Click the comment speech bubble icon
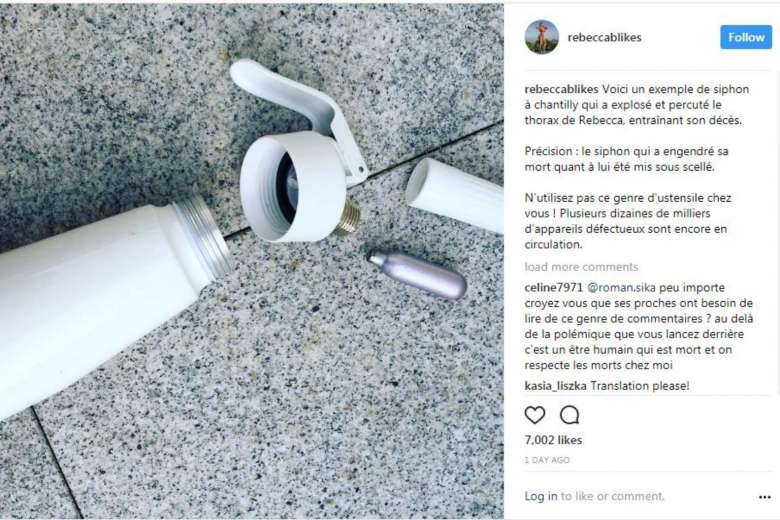This screenshot has width=780, height=520. pyautogui.click(x=569, y=415)
